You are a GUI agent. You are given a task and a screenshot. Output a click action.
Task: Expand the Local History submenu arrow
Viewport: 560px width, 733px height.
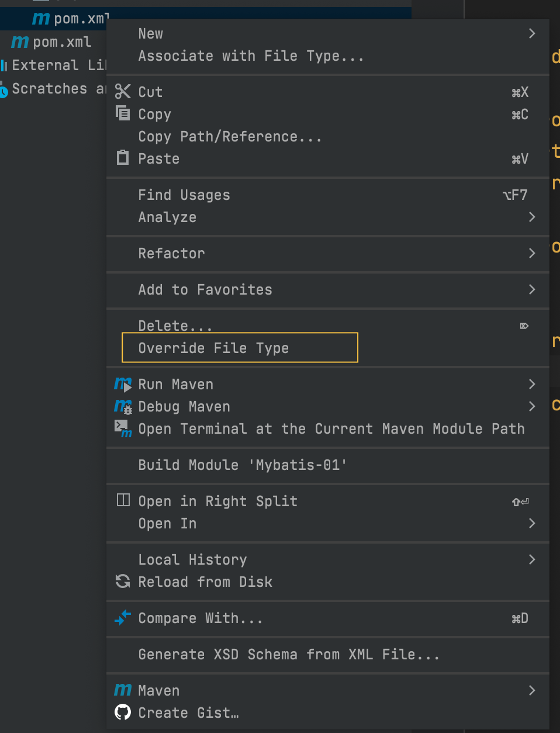pos(531,559)
